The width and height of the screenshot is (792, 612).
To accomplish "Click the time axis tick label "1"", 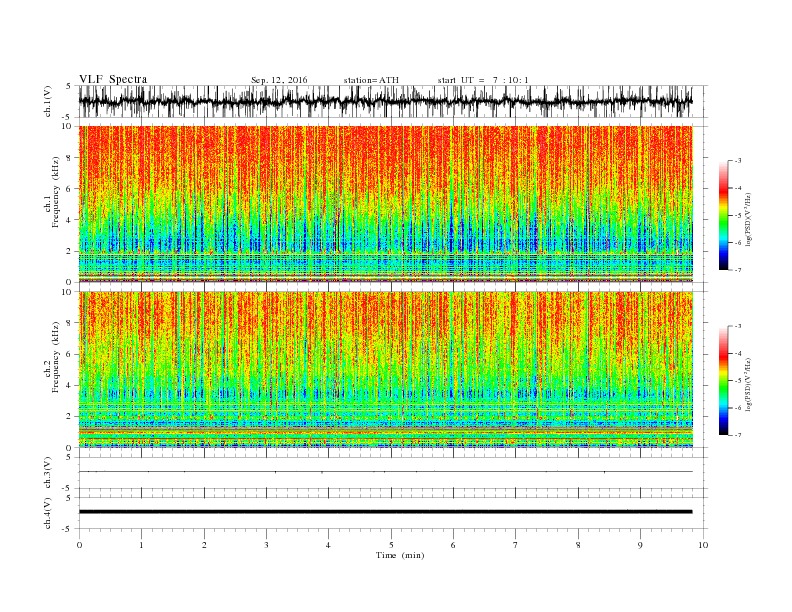I will point(141,545).
